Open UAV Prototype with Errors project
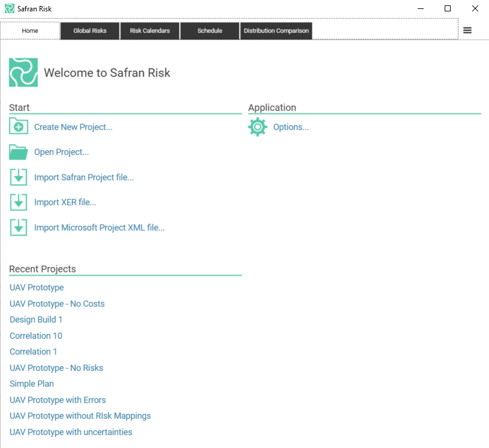The width and height of the screenshot is (489, 448). click(58, 400)
